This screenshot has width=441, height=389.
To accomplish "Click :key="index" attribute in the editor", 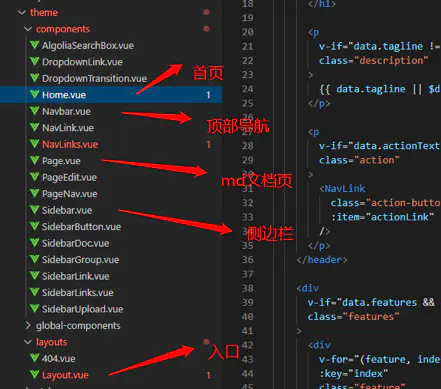I will [x=353, y=374].
